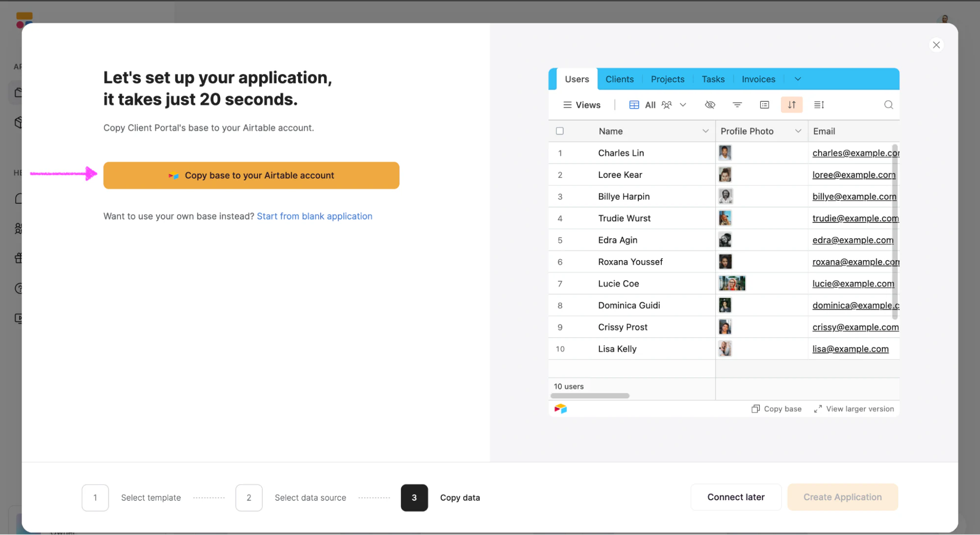The height and width of the screenshot is (535, 980).
Task: Click the Connect later button
Action: (735, 497)
